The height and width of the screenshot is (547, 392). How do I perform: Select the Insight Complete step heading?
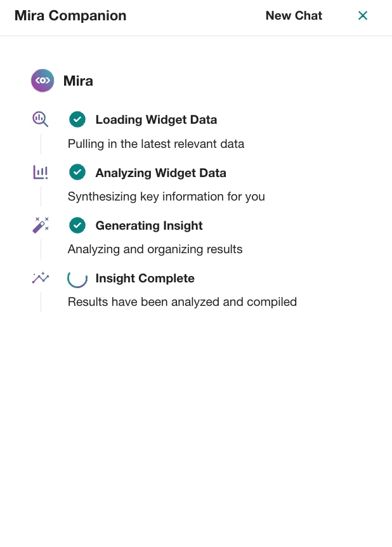pos(145,279)
